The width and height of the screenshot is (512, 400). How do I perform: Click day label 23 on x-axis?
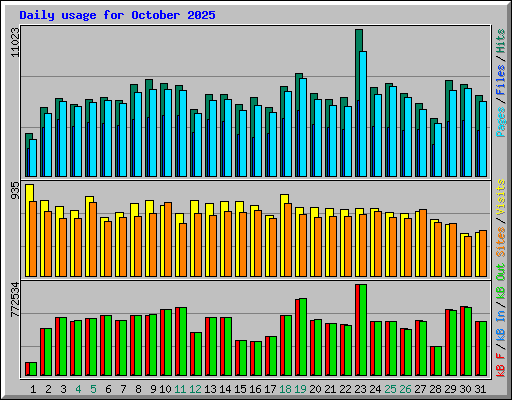(x=360, y=389)
